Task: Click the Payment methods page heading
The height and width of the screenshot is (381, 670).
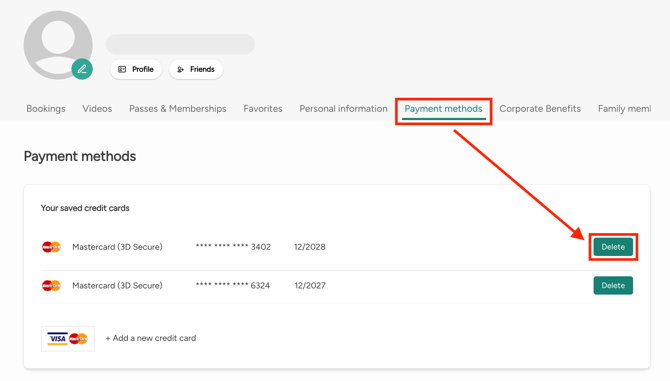Action: click(80, 156)
